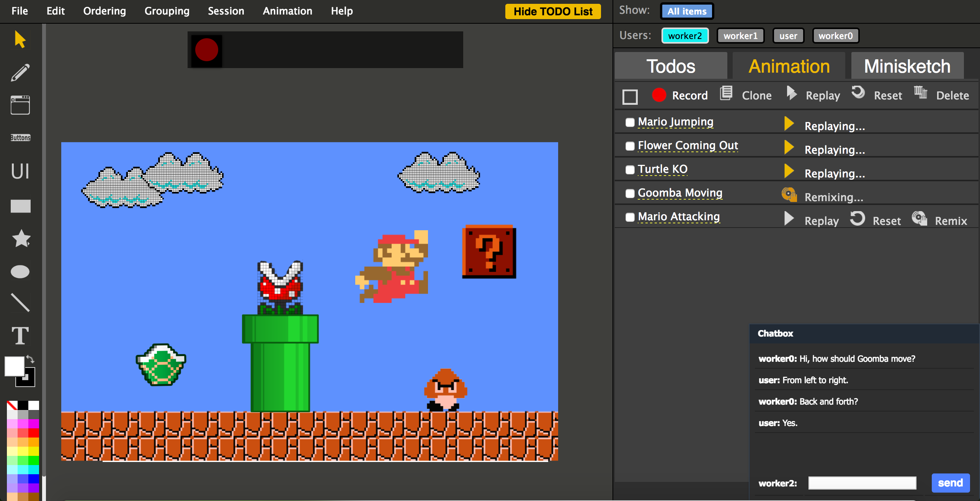This screenshot has width=980, height=501.
Task: Click play arrow for Turtle KO
Action: pos(789,171)
